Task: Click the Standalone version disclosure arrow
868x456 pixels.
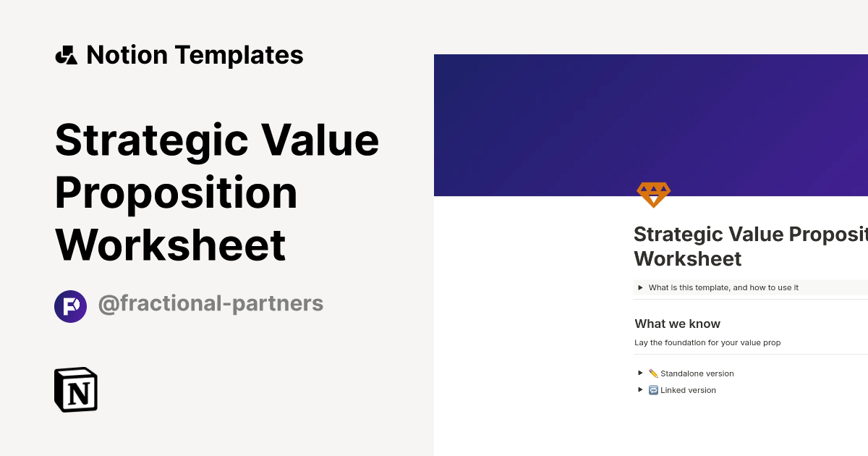Action: [x=639, y=373]
